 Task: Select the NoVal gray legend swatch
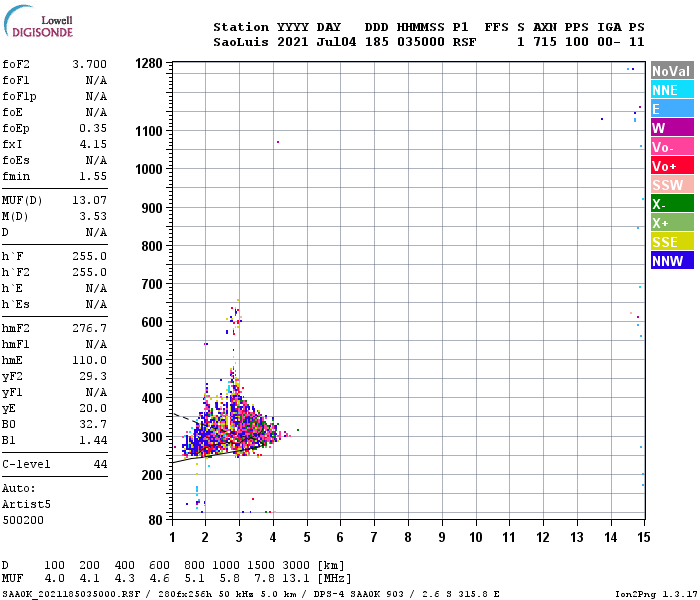tap(672, 71)
